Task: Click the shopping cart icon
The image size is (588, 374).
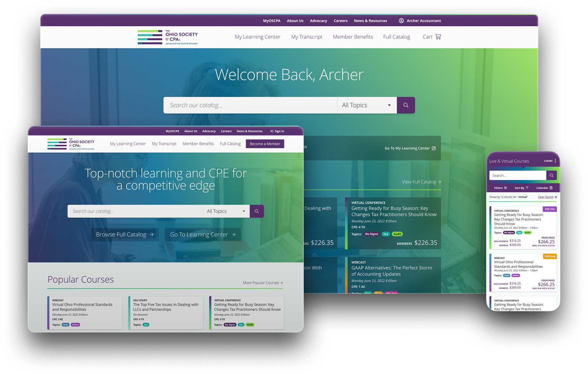Action: [438, 37]
